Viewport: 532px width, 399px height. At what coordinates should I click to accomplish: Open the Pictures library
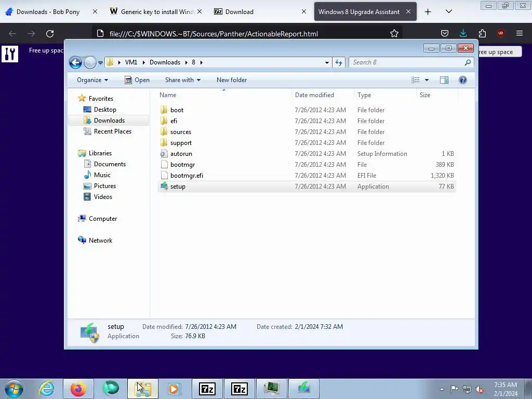104,186
